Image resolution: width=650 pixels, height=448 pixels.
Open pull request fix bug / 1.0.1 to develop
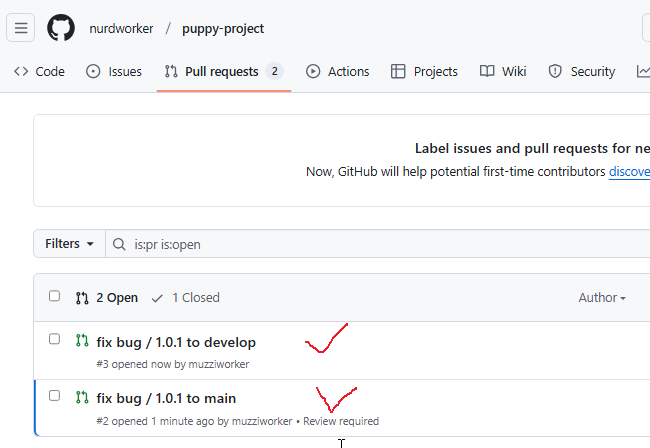176,342
